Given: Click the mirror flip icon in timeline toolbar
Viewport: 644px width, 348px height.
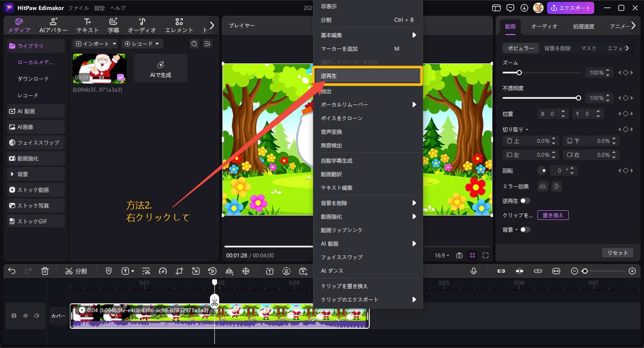Looking at the screenshot, I should tap(229, 271).
